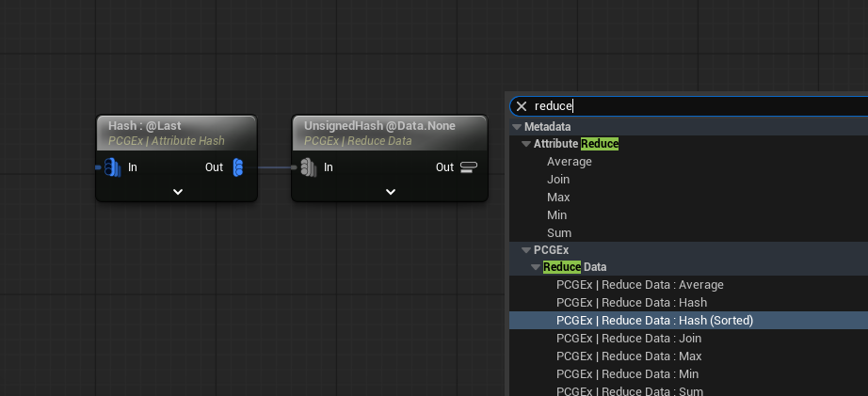Collapse the Attribute Reduce subcategory
This screenshot has height=396, width=868.
pos(526,144)
